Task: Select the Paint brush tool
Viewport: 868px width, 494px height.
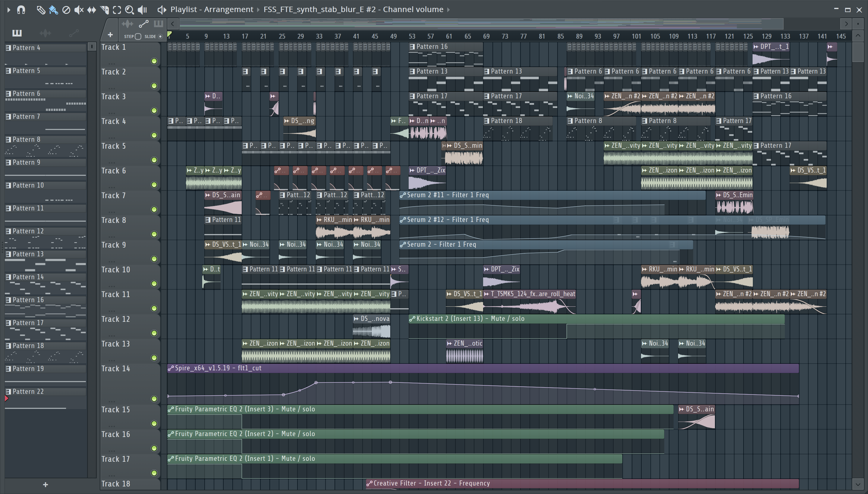Action: tap(53, 10)
